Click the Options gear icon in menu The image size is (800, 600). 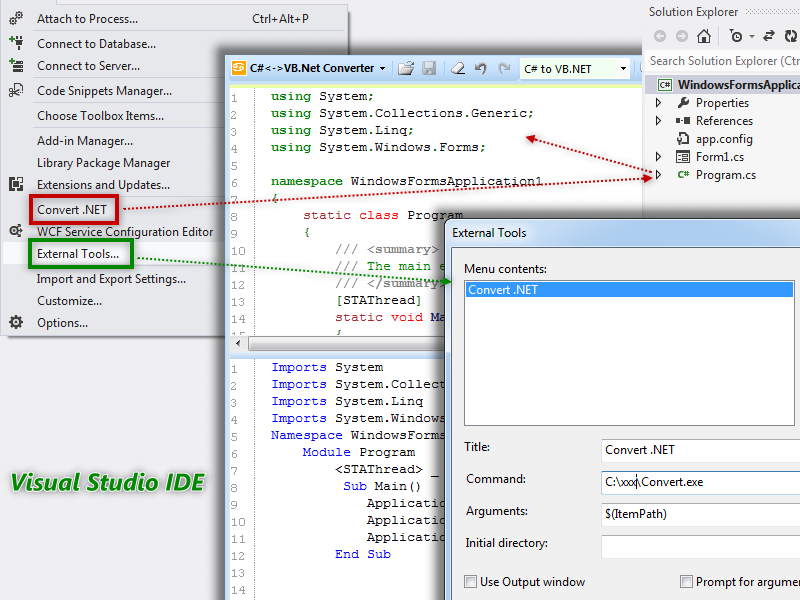(16, 322)
